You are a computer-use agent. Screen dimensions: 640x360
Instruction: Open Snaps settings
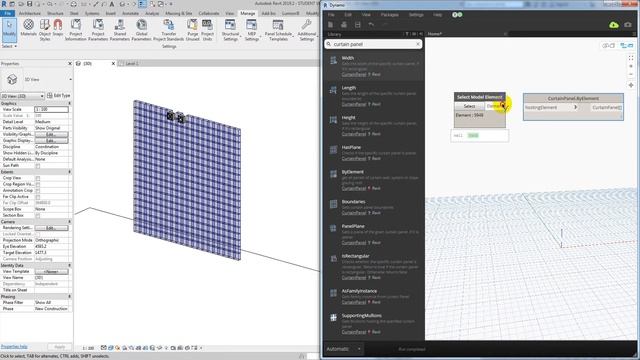58,28
